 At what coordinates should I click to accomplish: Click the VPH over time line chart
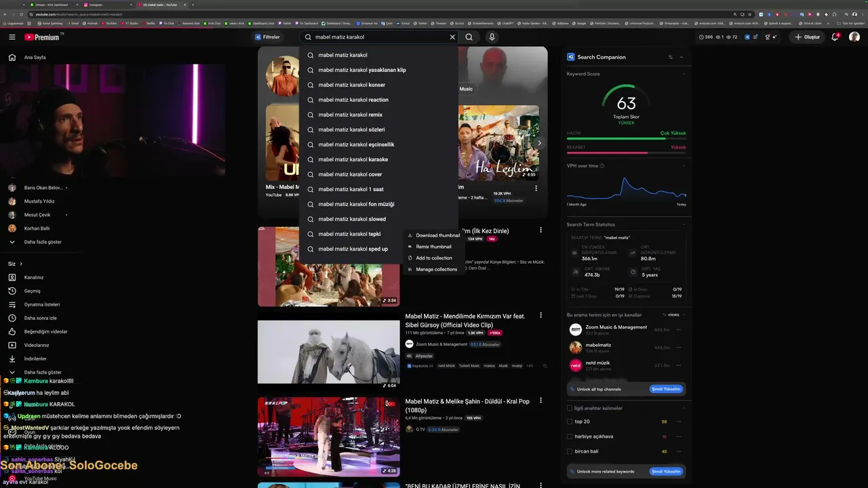pos(626,188)
